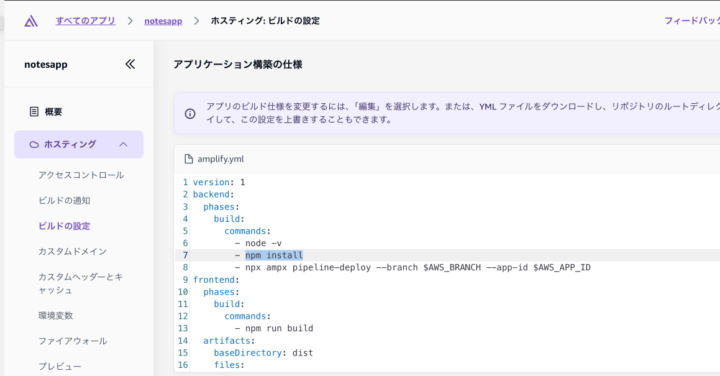Open プレビュー menu item
The width and height of the screenshot is (720, 376).
[x=60, y=366]
